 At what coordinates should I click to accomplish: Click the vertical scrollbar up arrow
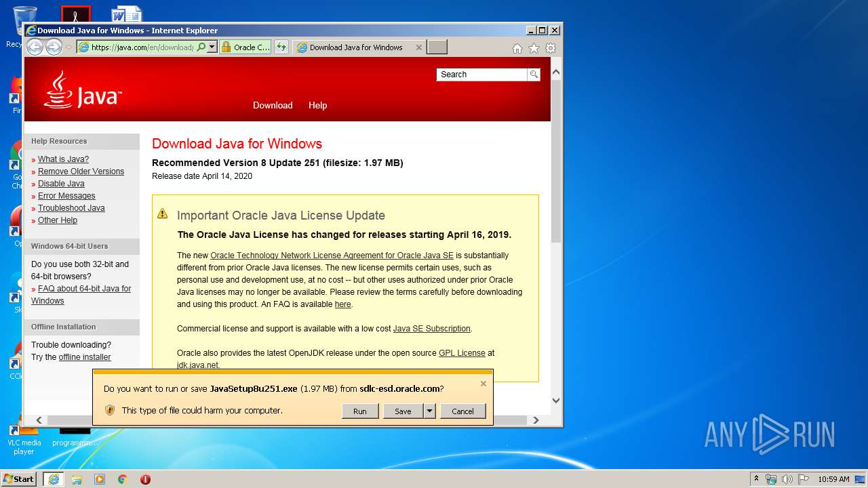[556, 72]
